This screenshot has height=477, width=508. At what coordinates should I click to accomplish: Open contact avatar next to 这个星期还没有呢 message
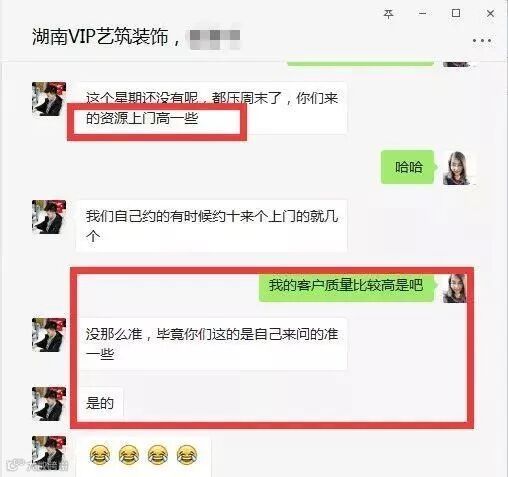[x=49, y=99]
